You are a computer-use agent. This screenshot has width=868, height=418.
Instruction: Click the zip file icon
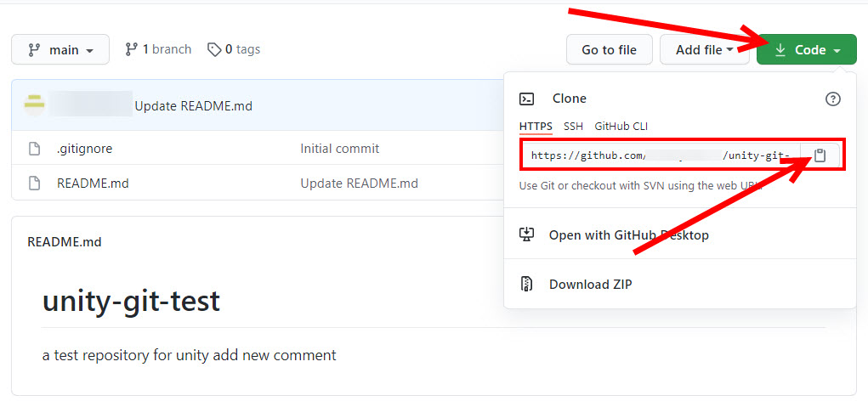coord(526,285)
